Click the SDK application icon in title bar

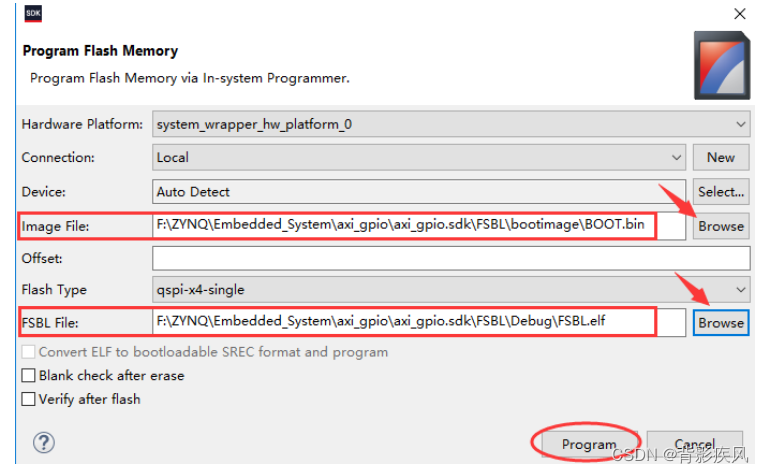tap(33, 13)
